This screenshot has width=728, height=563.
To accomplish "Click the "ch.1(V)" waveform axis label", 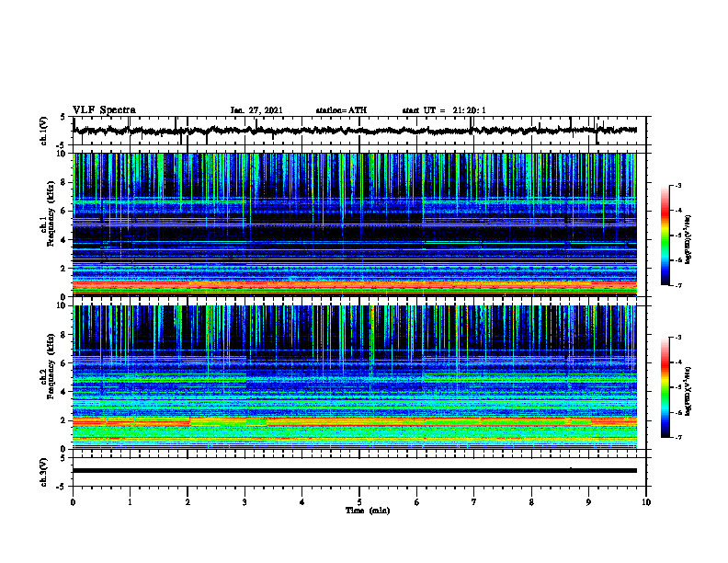I will tap(43, 131).
